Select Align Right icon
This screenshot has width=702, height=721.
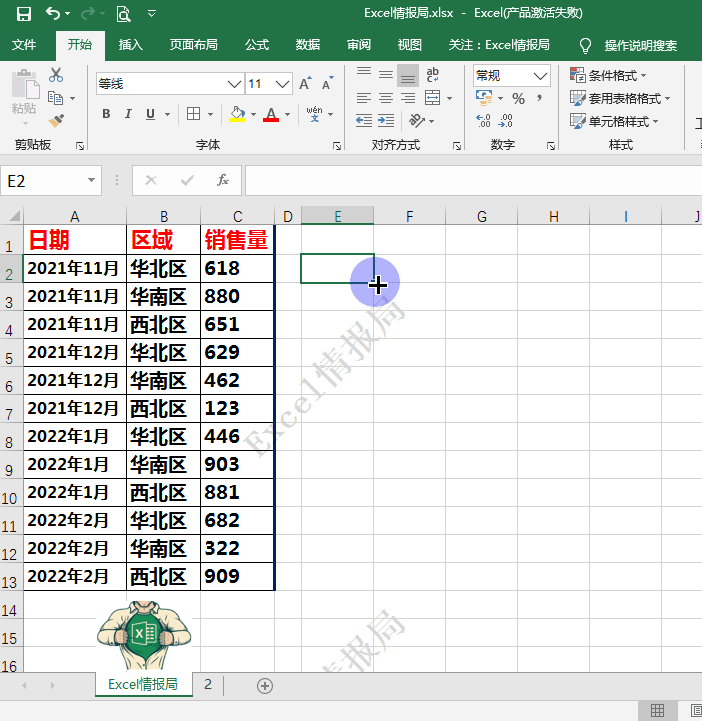[x=408, y=98]
